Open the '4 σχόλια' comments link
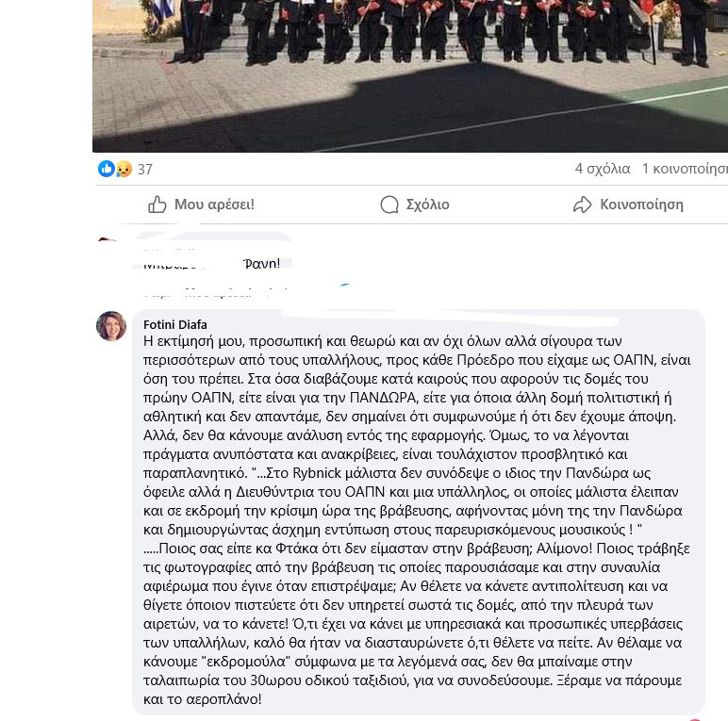The height and width of the screenshot is (721, 728). [x=603, y=169]
